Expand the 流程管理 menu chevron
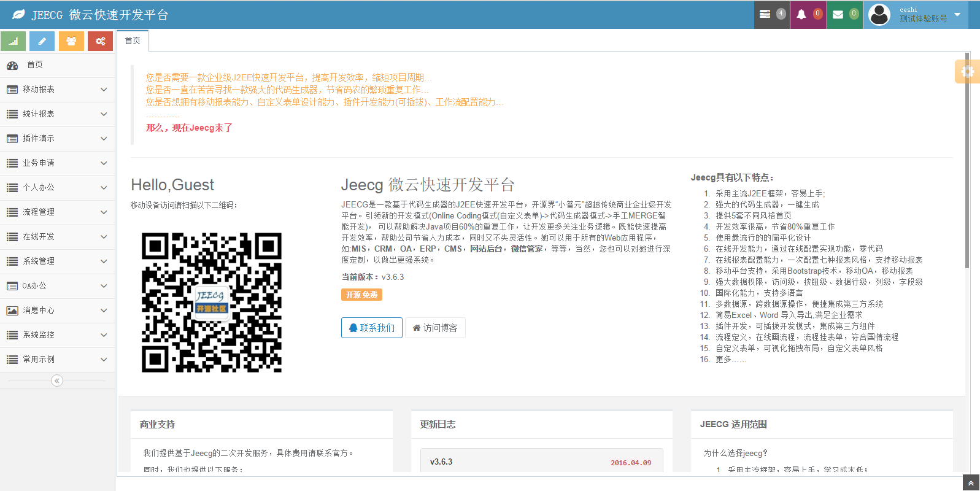The height and width of the screenshot is (491, 980). pos(104,212)
